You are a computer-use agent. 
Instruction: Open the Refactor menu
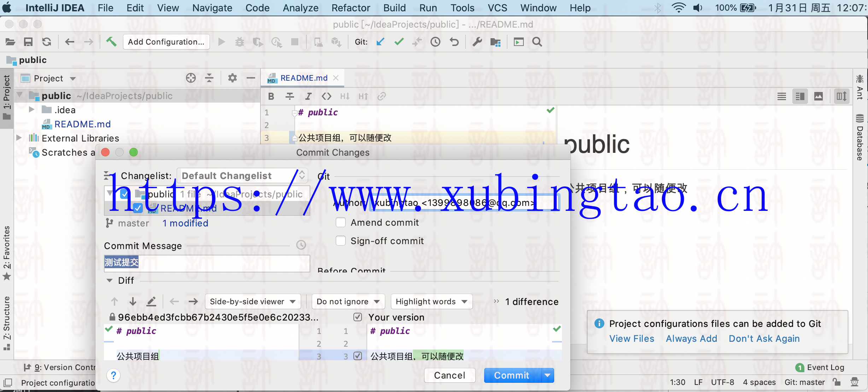point(351,8)
